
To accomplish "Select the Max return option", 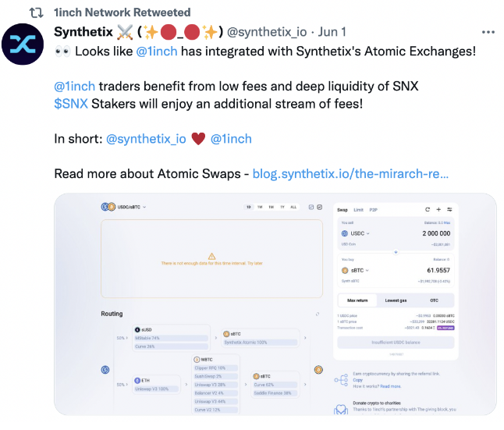I will coord(357,300).
